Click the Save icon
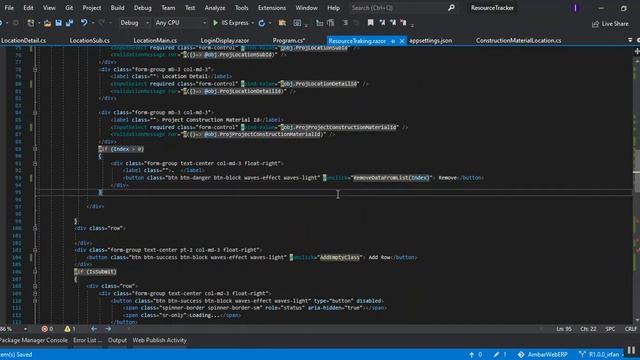This screenshot has width=640, height=360. pos(58,23)
